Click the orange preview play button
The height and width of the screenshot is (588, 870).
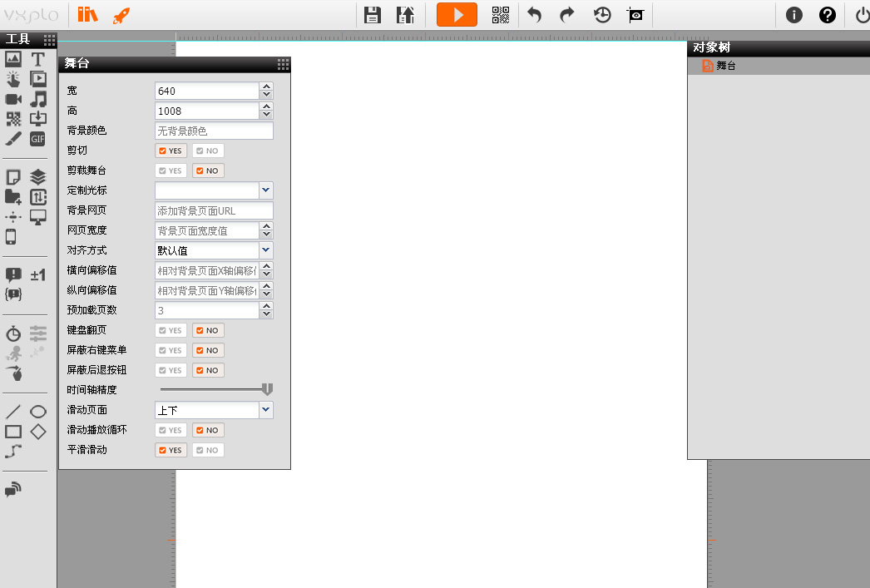pos(457,14)
